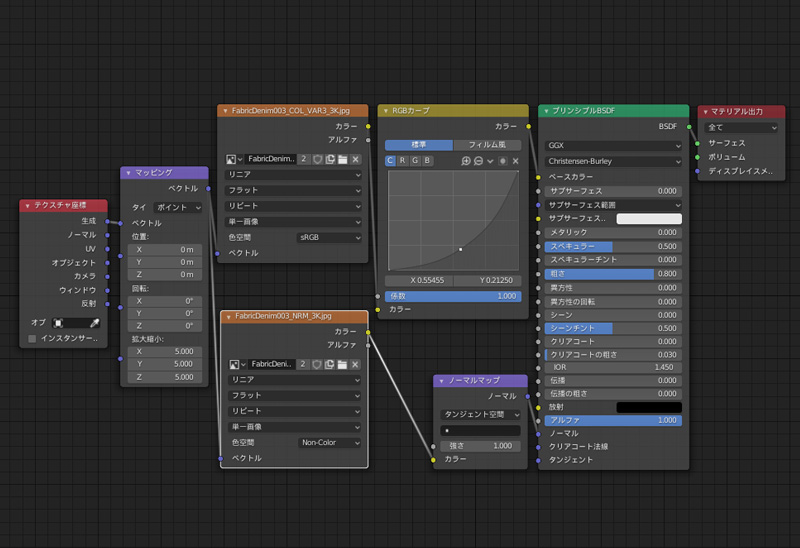
Task: Zoom in on RGB curve view
Action: [x=466, y=161]
